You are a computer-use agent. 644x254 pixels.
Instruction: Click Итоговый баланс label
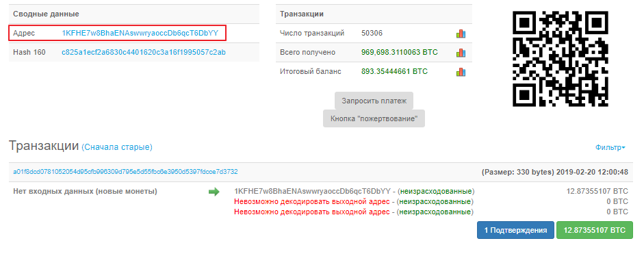[311, 71]
